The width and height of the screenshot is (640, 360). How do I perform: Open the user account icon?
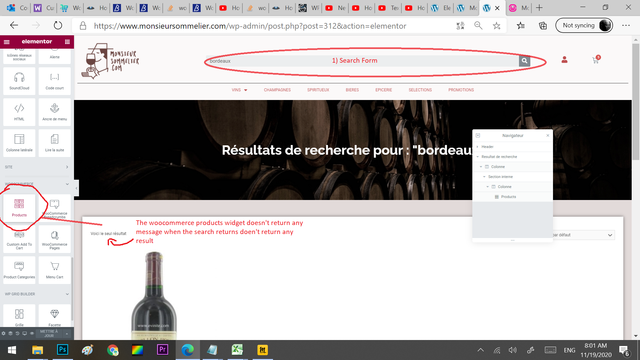click(564, 60)
